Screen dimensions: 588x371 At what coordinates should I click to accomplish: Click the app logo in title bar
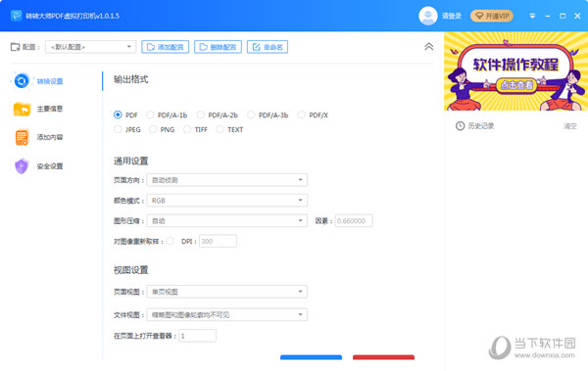click(16, 16)
